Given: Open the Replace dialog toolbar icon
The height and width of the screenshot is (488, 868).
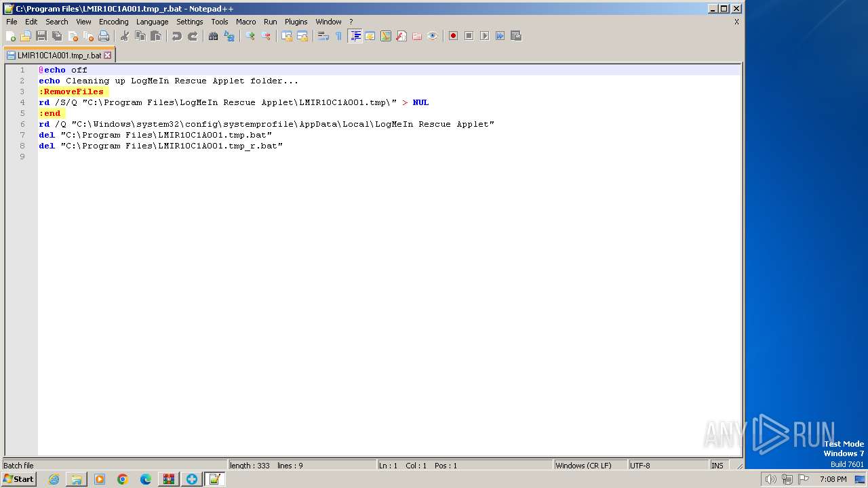Looking at the screenshot, I should pos(229,36).
